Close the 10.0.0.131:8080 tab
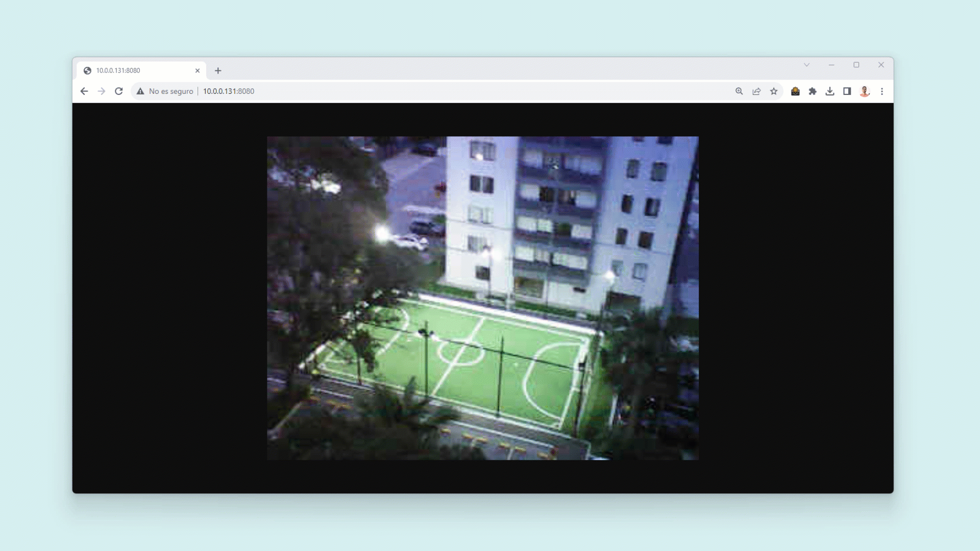Screen dimensions: 980x551 (x=198, y=70)
